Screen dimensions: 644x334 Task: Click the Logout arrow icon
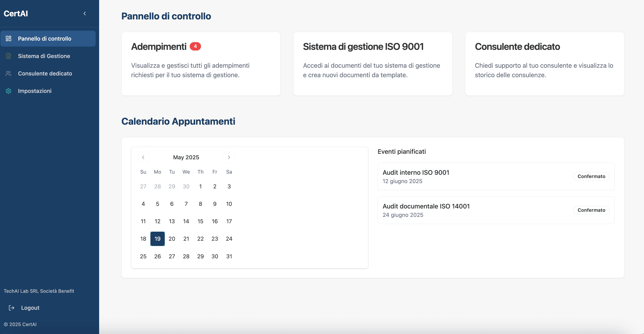pos(11,308)
